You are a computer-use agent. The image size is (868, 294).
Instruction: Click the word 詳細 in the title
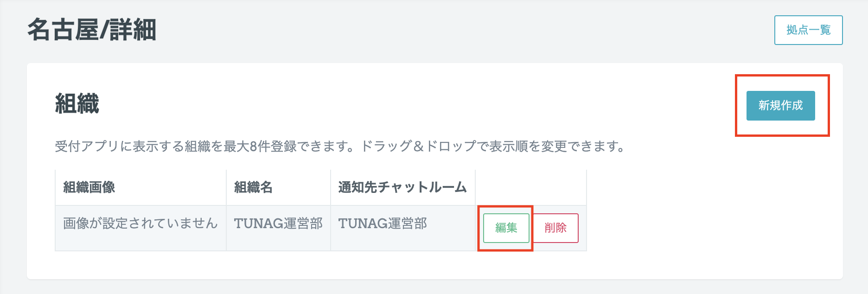click(x=133, y=30)
